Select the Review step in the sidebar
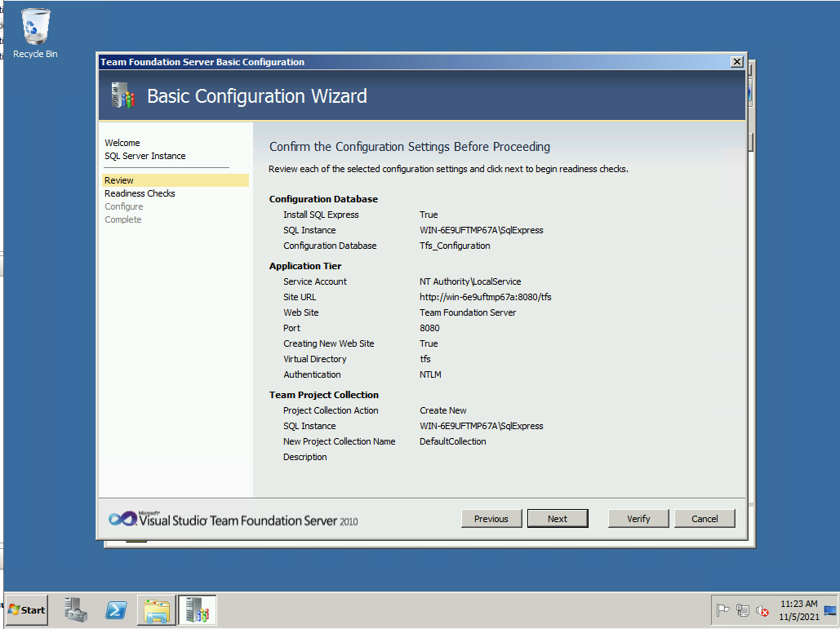The width and height of the screenshot is (840, 629). [119, 180]
